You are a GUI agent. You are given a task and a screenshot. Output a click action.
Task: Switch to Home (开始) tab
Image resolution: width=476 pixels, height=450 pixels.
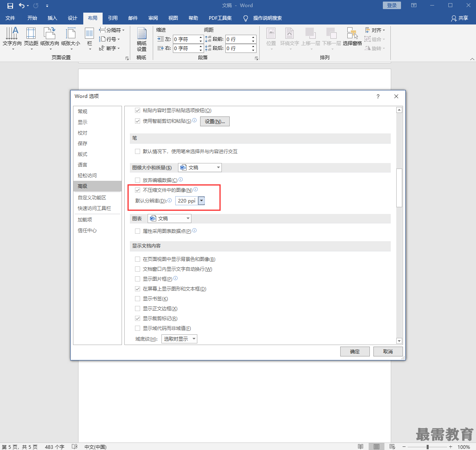tap(32, 18)
